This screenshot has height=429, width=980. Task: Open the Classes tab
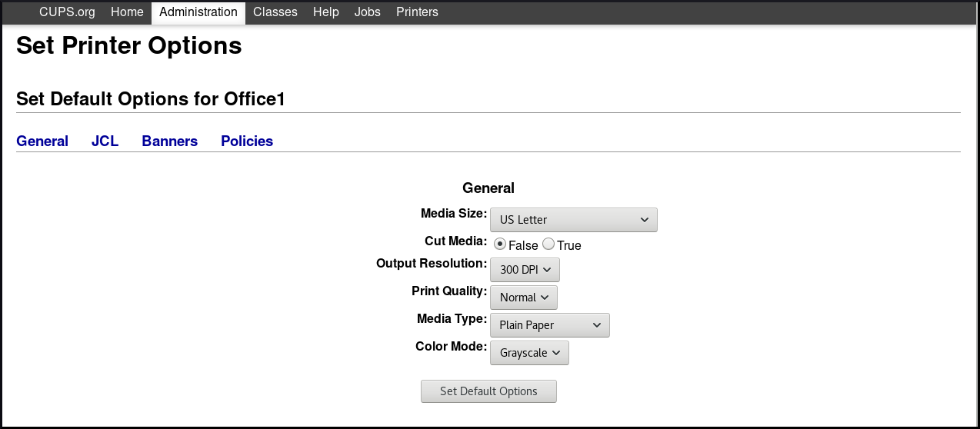click(275, 12)
